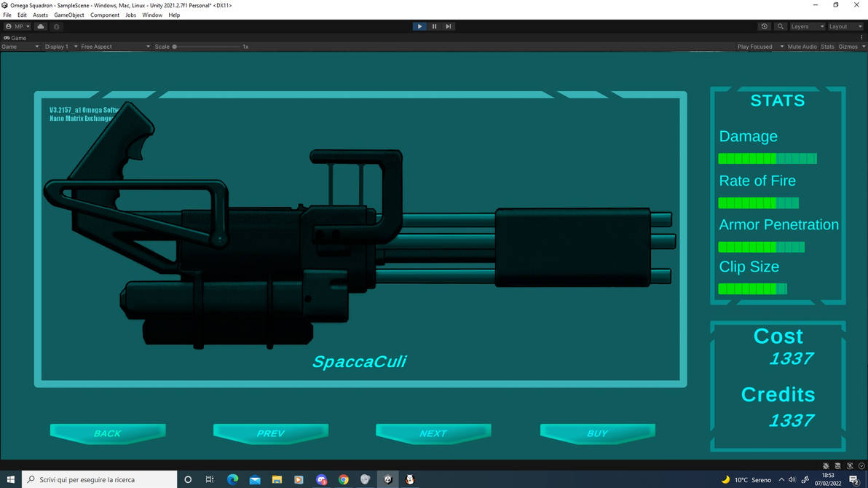This screenshot has height=488, width=868.
Task: Click the Damage stat bar
Action: (x=768, y=159)
